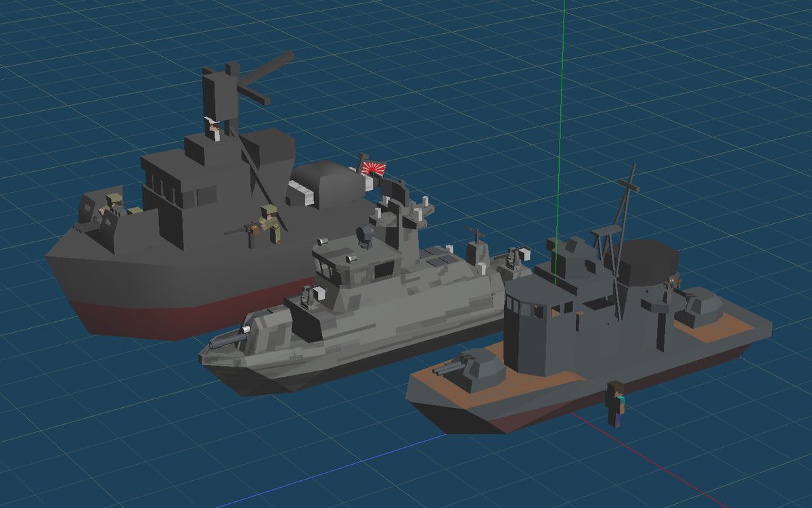
Task: Select the soldier manning the machine gun
Action: (269, 224)
